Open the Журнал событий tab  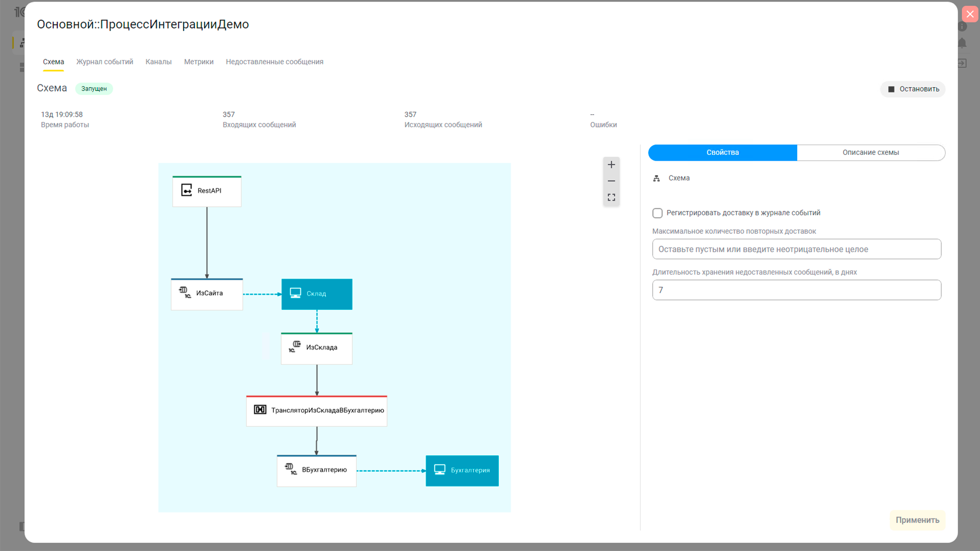(x=104, y=62)
